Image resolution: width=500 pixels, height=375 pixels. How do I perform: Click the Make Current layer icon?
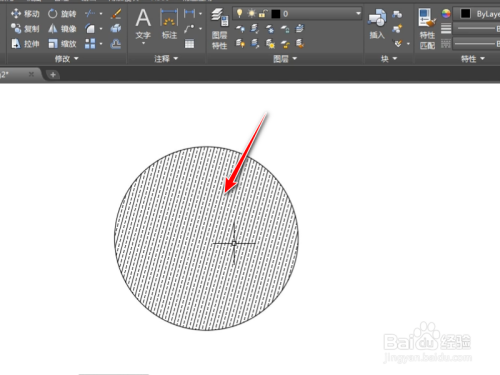coord(300,29)
